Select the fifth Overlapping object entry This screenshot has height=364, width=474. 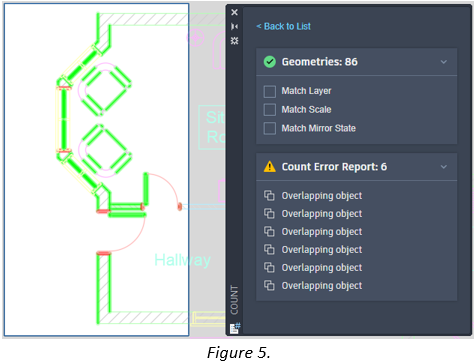pyautogui.click(x=313, y=268)
